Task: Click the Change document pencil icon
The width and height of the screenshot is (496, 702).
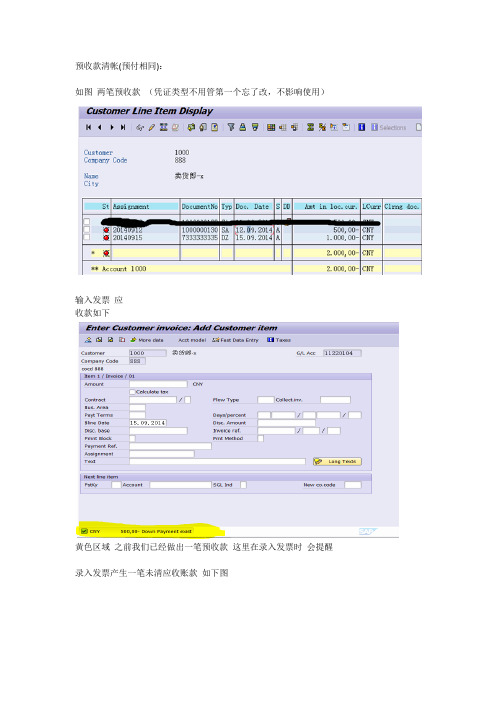Action: [x=152, y=127]
